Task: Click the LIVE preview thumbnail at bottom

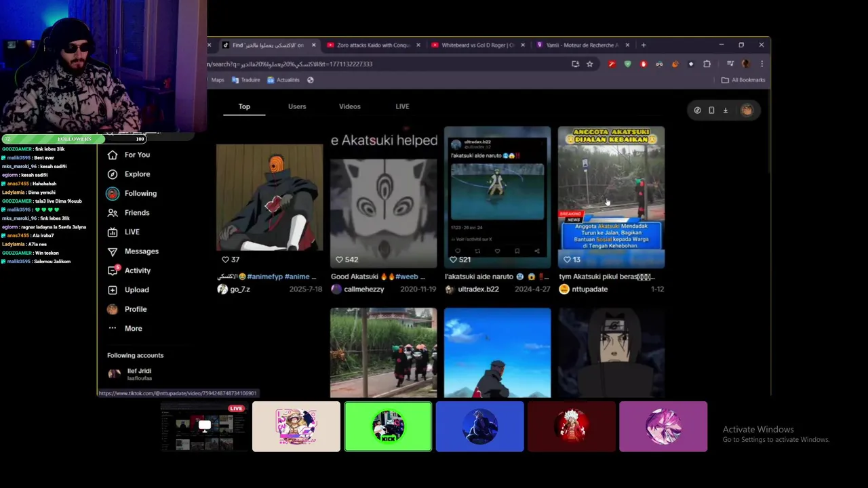Action: 204,426
